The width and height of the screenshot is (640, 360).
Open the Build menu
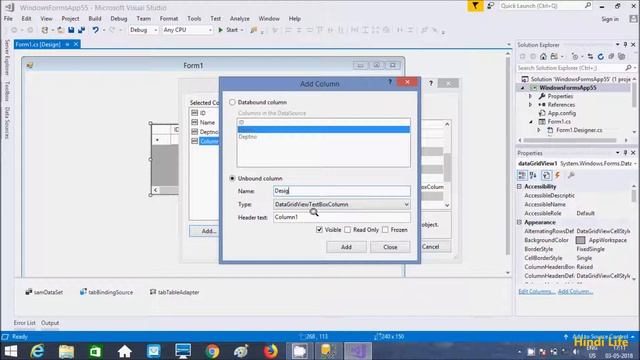pyautogui.click(x=95, y=18)
